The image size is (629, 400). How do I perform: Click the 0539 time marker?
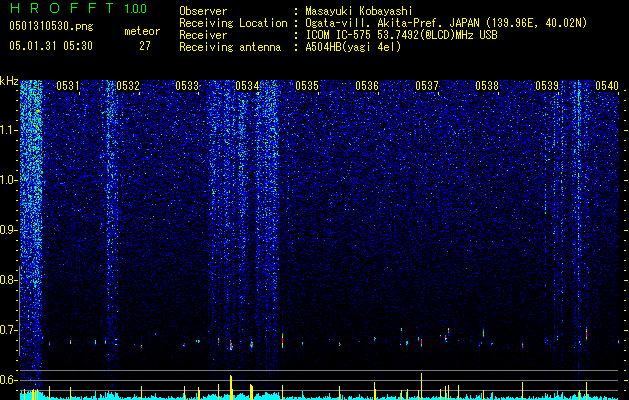tap(547, 85)
